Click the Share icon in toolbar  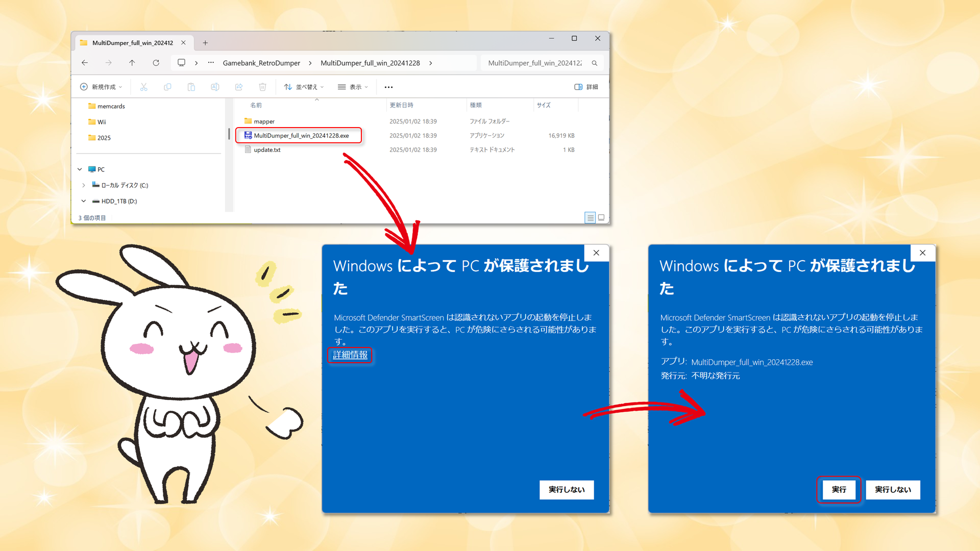coord(239,87)
